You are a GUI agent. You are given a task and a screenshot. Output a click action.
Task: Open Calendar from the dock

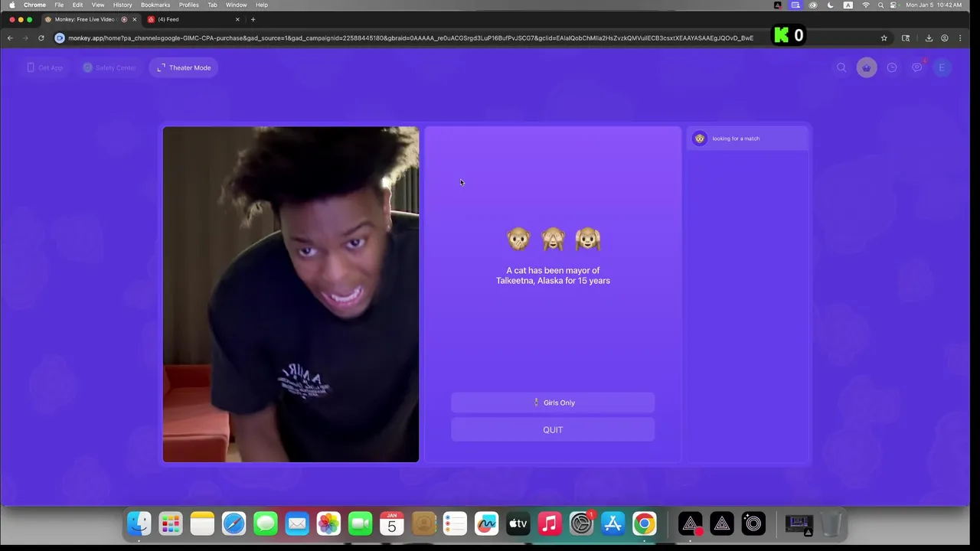point(391,523)
